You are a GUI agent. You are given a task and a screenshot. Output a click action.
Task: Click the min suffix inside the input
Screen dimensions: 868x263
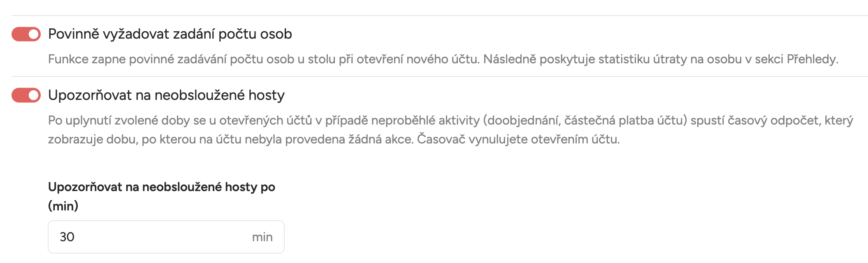tap(262, 237)
